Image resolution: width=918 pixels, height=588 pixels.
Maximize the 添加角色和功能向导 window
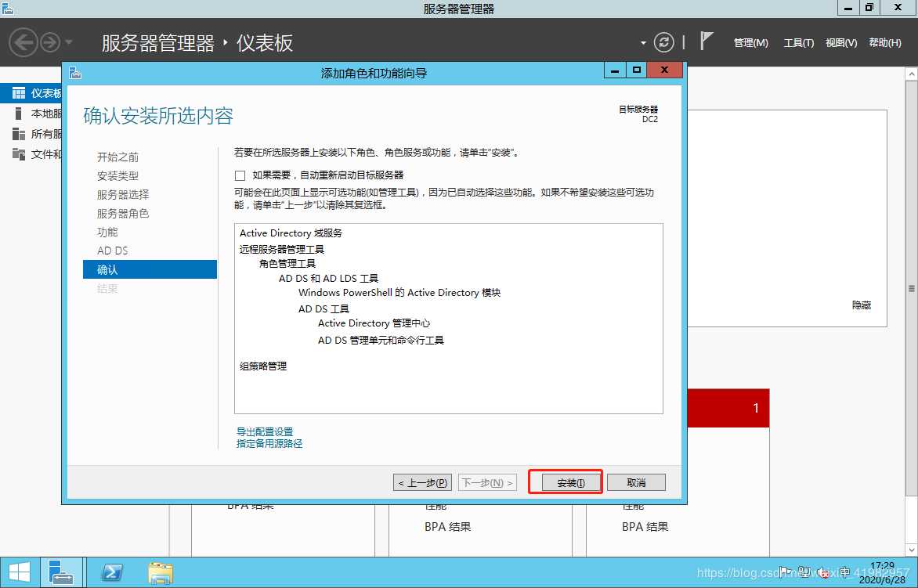[636, 70]
